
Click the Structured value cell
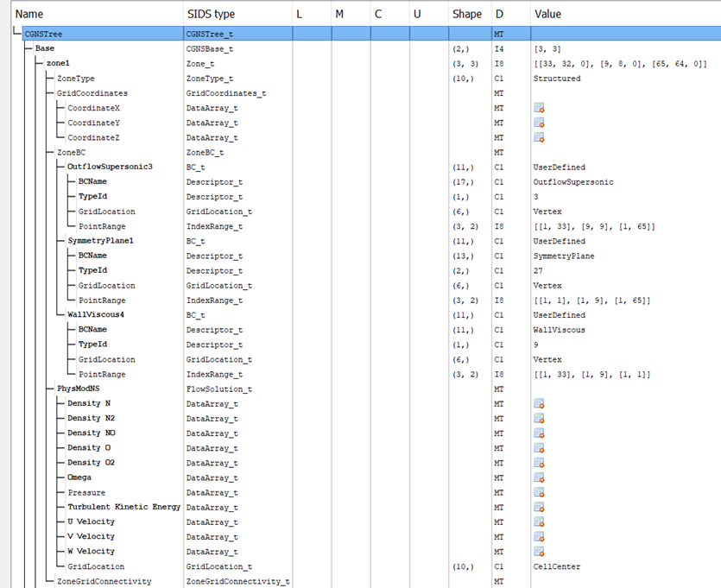click(557, 79)
